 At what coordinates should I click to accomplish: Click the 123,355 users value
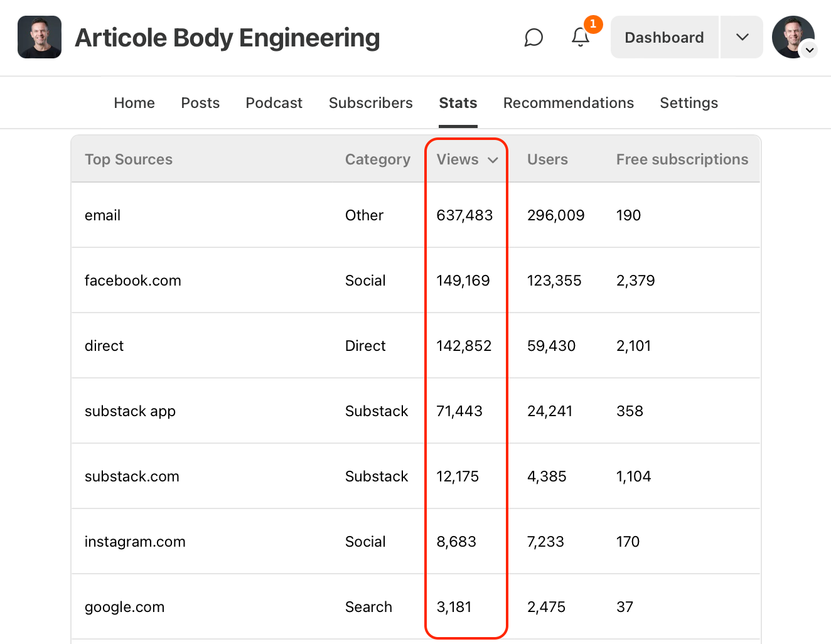point(554,281)
